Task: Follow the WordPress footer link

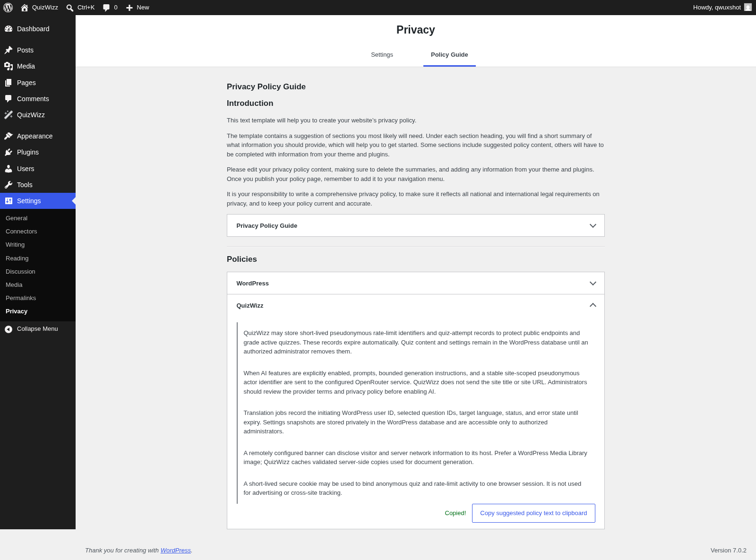Action: point(176,551)
